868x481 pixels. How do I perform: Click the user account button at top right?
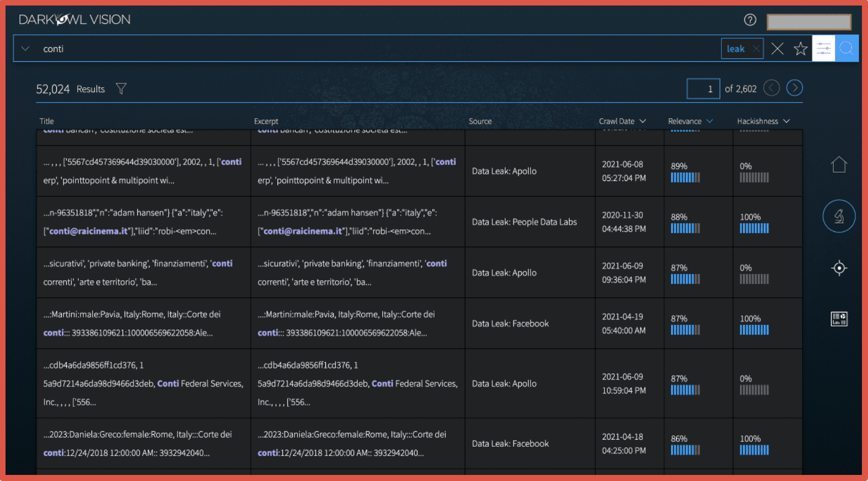(809, 22)
